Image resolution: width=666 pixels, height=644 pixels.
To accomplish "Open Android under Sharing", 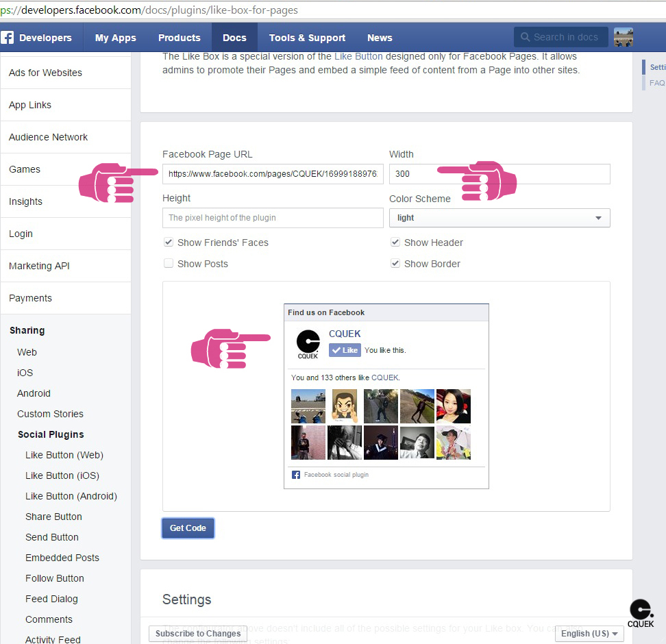I will pos(34,393).
